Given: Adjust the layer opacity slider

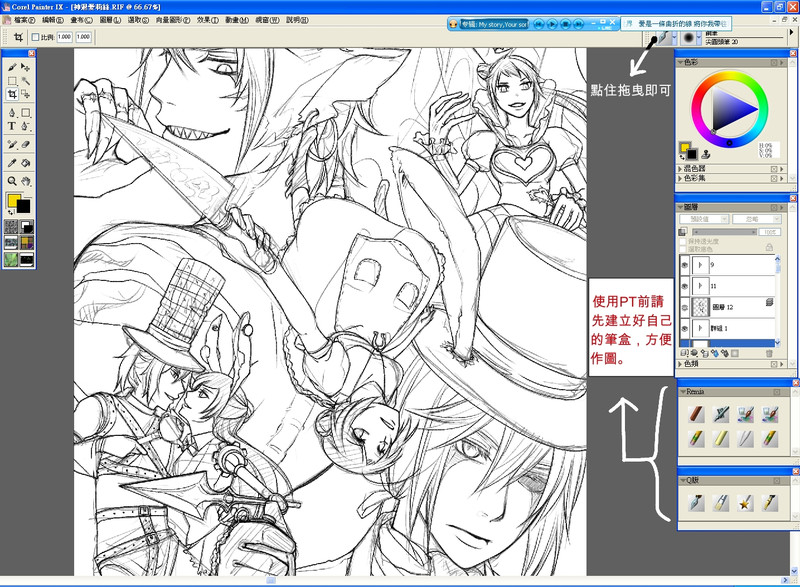Looking at the screenshot, I should [722, 232].
